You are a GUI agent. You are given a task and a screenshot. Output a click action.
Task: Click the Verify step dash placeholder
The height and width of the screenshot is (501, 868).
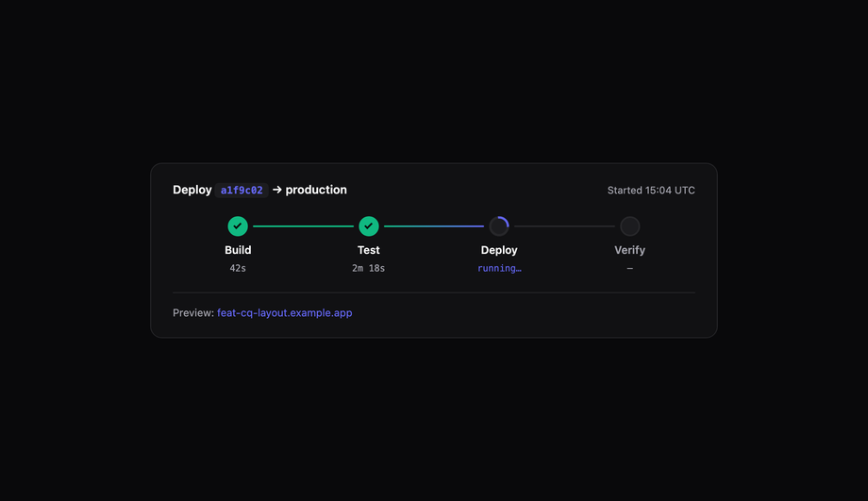[629, 268]
